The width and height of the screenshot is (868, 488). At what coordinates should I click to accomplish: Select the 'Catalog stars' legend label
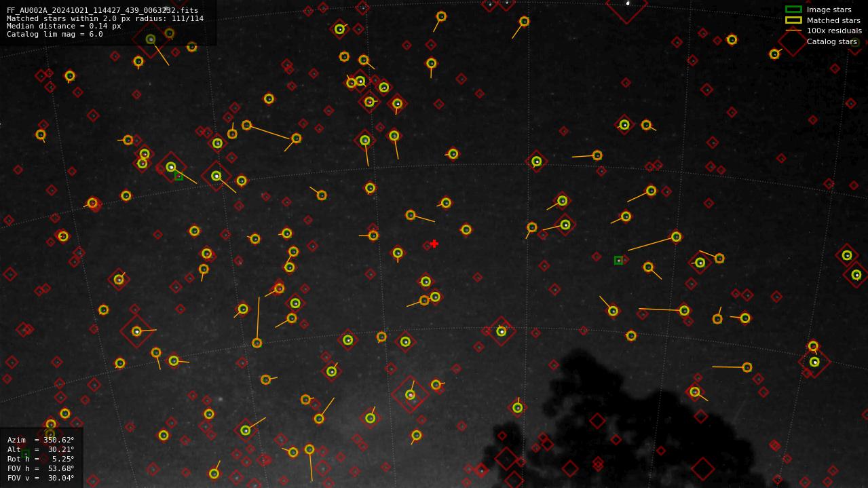pyautogui.click(x=831, y=41)
